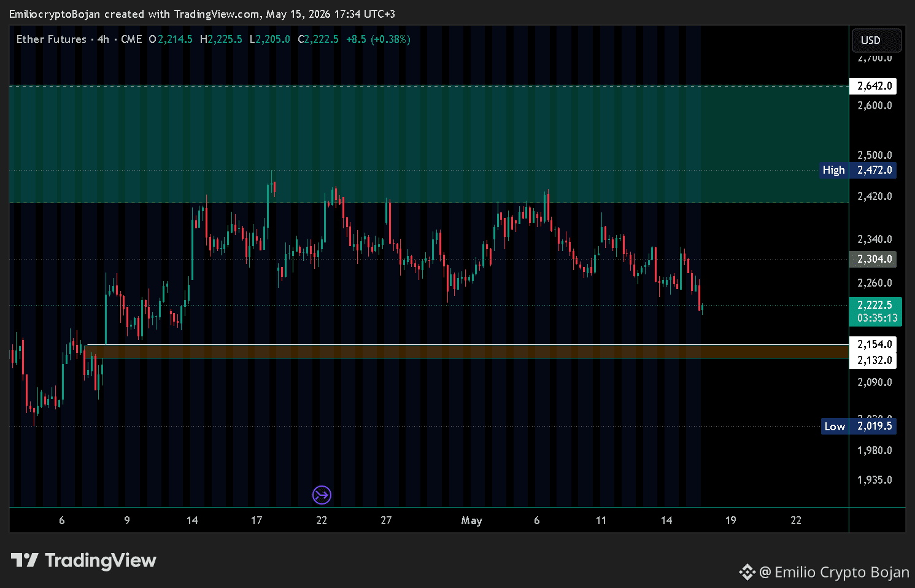Click the 1,980.0 price axis tick
Viewport: 915px width, 588px height.
coord(874,451)
